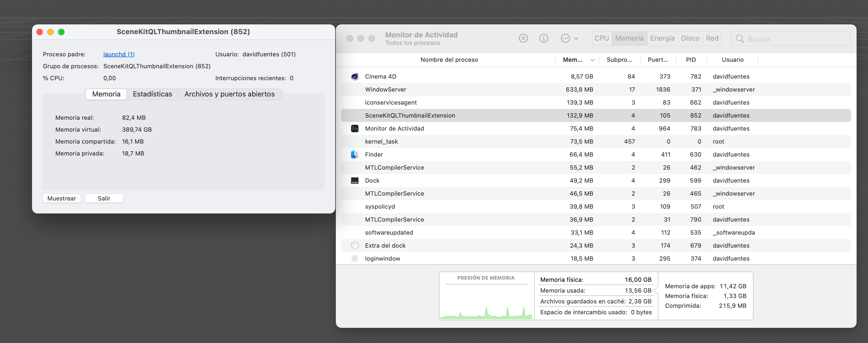Open the ellipsis more-options dropdown
This screenshot has width=868, height=343.
[569, 38]
